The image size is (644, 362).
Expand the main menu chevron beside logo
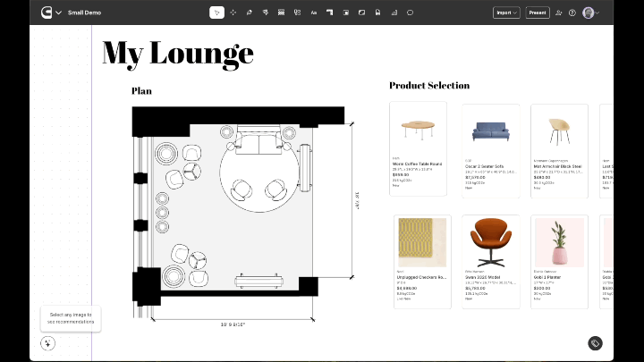59,13
